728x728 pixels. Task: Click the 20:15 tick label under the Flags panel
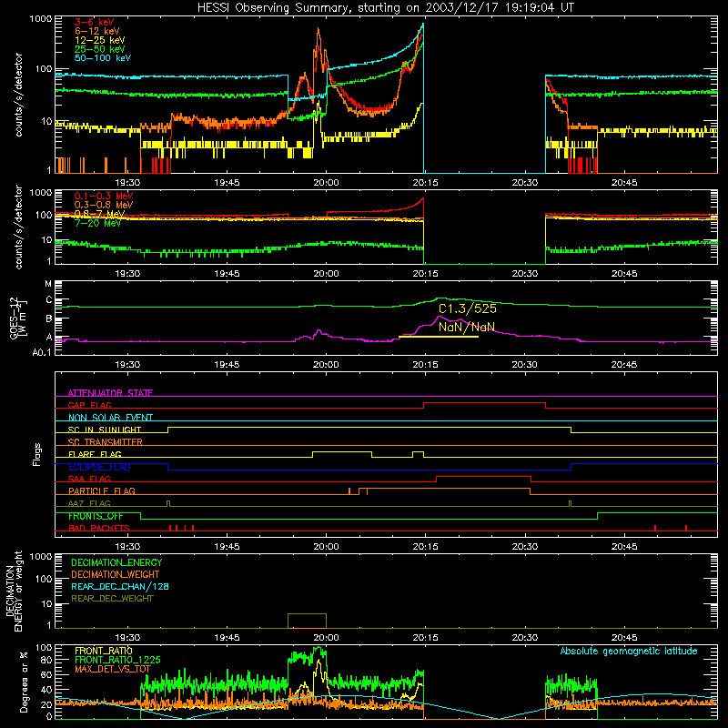pos(425,547)
